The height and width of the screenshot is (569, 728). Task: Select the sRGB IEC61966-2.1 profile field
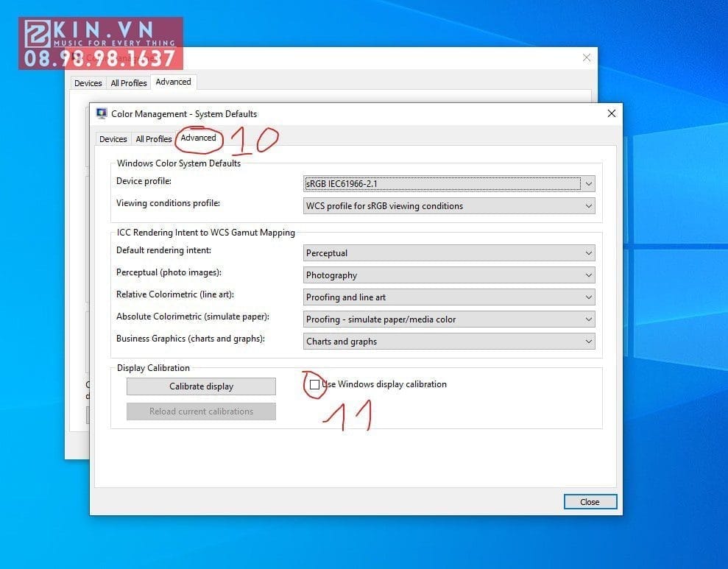(x=442, y=183)
